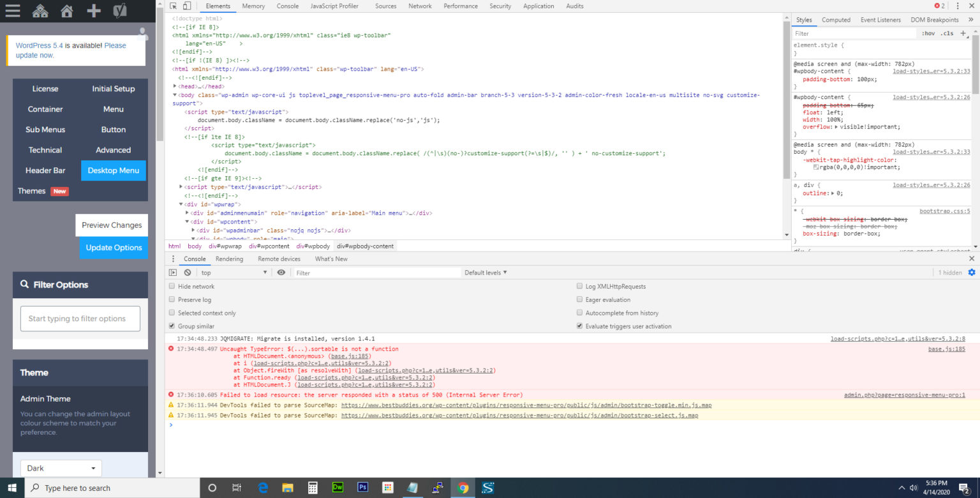Open the base.js:185 source link
This screenshot has width=980, height=498.
coord(946,349)
